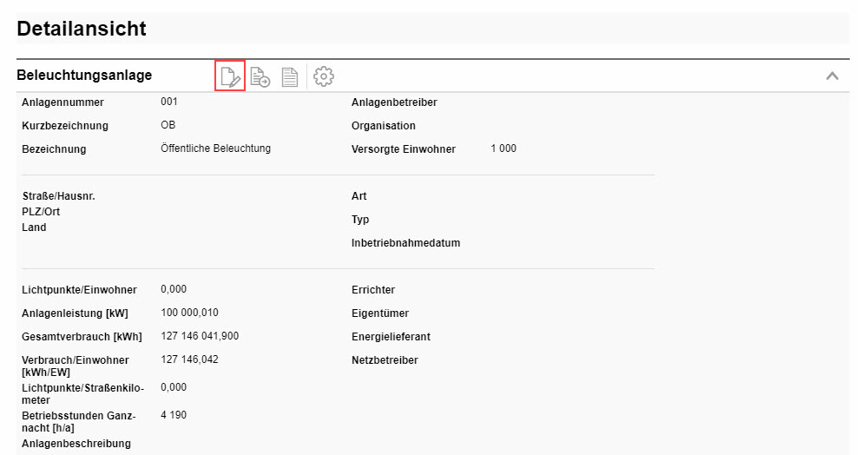868x455 pixels.
Task: Click the edit document pencil icon
Action: pyautogui.click(x=230, y=76)
